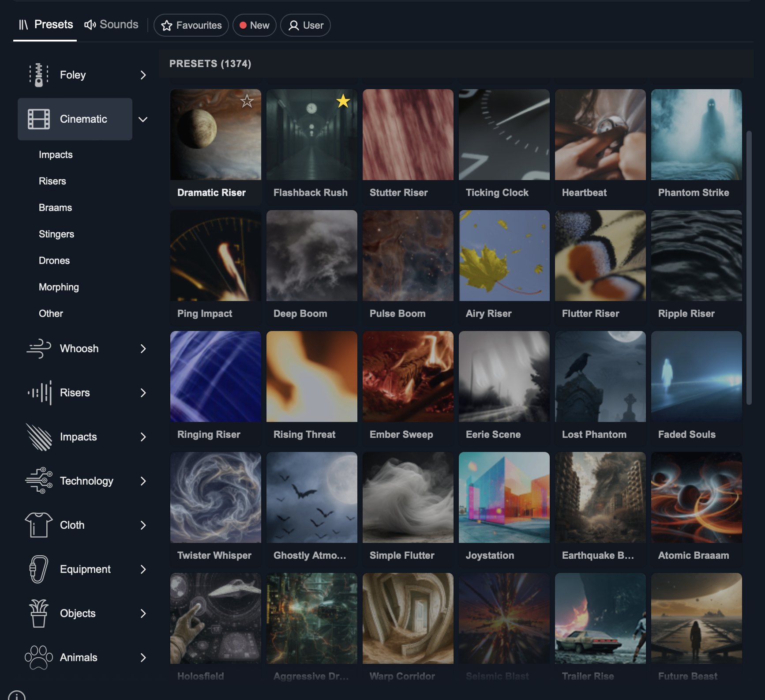
Task: Click the Objects potted plant icon
Action: (38, 613)
